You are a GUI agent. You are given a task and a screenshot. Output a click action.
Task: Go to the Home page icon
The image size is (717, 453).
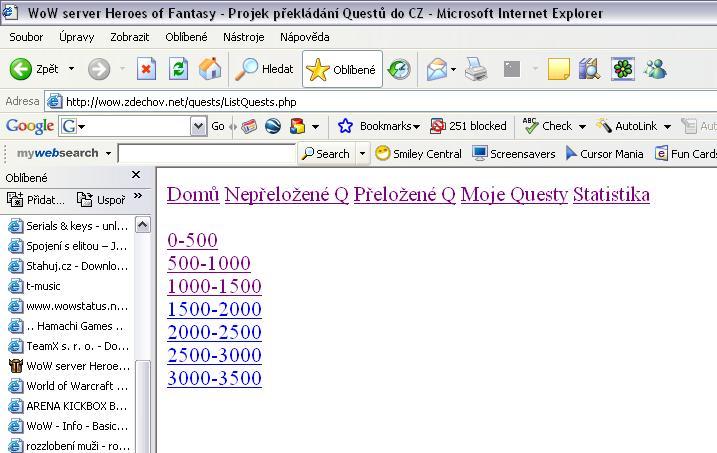click(x=210, y=69)
